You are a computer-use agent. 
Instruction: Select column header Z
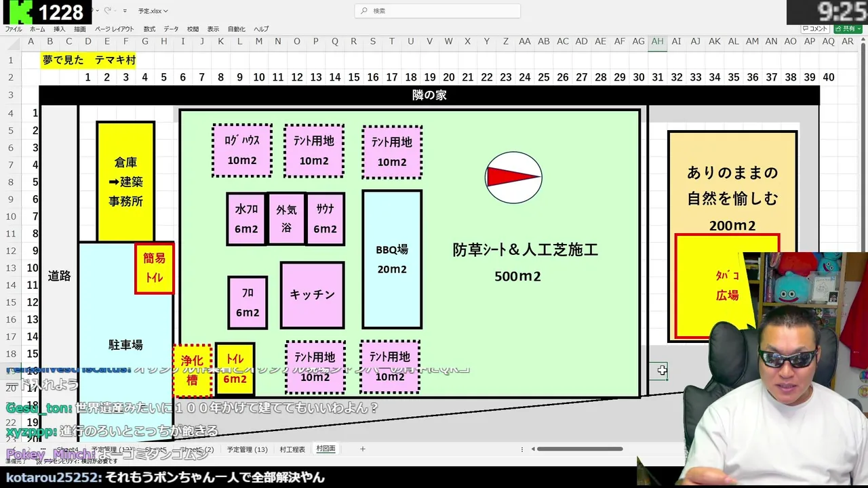(x=505, y=41)
